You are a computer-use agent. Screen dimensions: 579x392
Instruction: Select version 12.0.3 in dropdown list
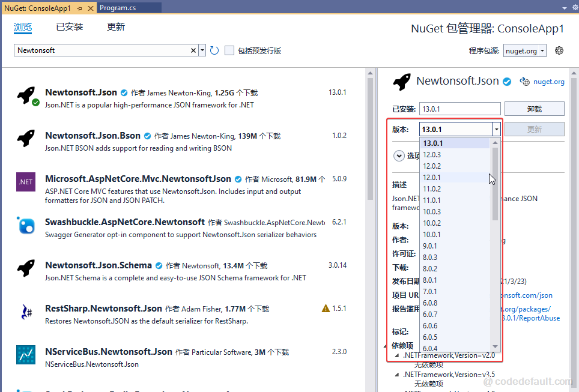(455, 155)
